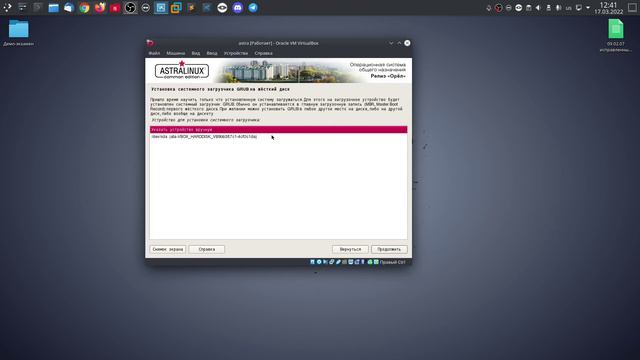Open the KDE application launcher
The image size is (640, 360).
(7, 7)
